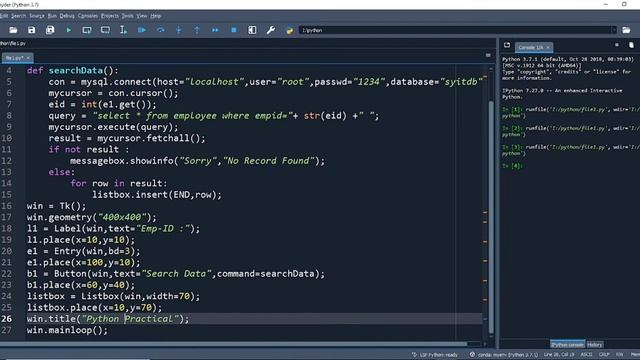640x360 pixels.
Task: Click the Step return icon
Action: pos(197,30)
